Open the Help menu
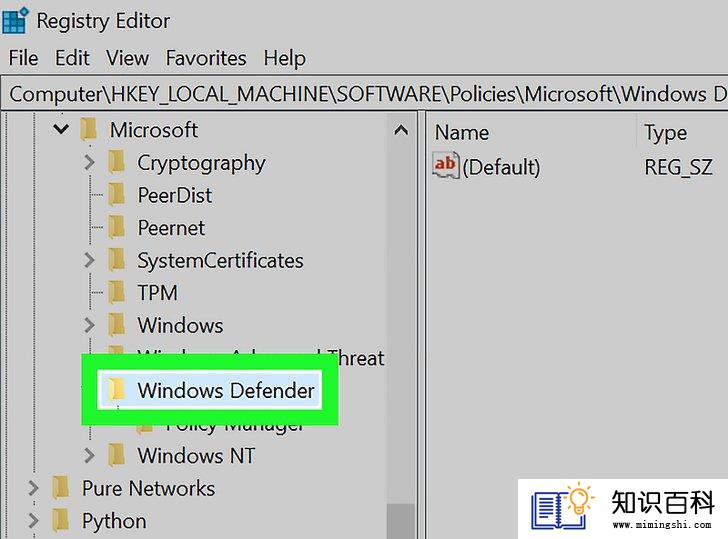Screen dimensions: 728x539 click(x=285, y=58)
